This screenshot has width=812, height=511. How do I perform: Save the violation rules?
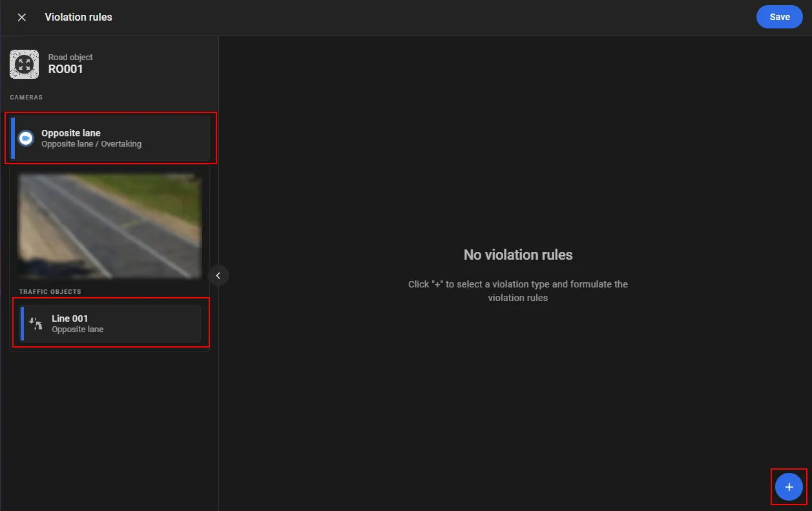coord(779,17)
